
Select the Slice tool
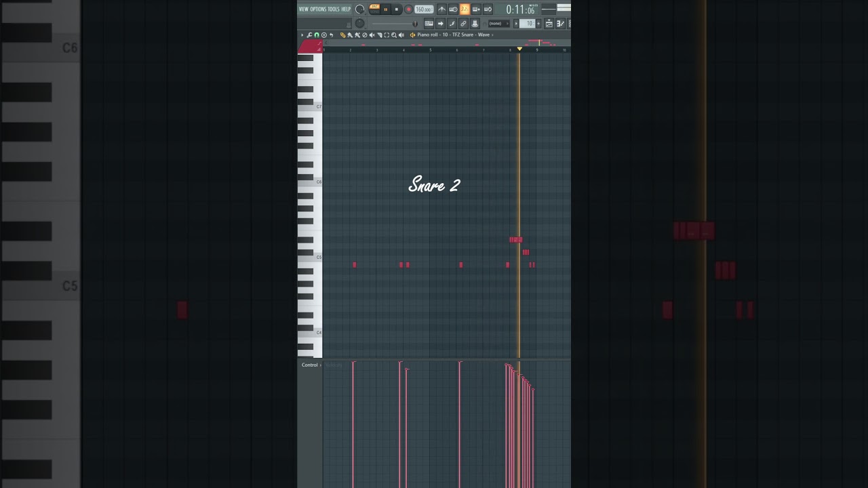pyautogui.click(x=379, y=35)
